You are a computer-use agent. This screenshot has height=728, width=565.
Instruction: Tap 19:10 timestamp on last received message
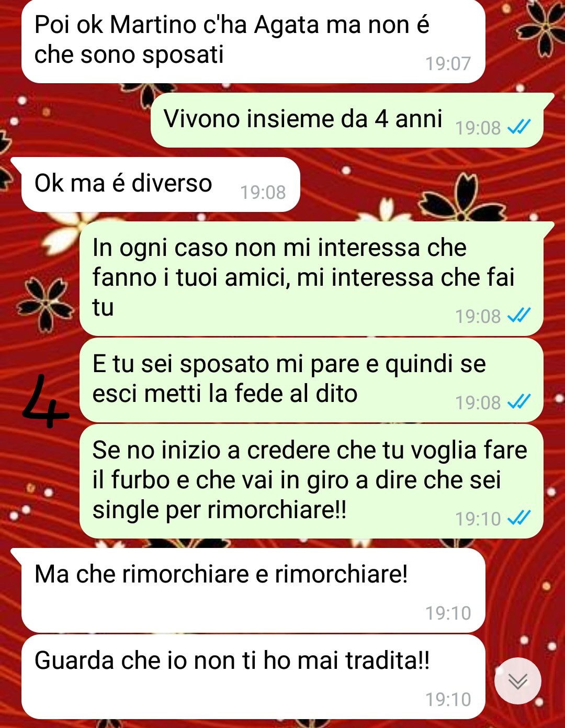point(448,699)
